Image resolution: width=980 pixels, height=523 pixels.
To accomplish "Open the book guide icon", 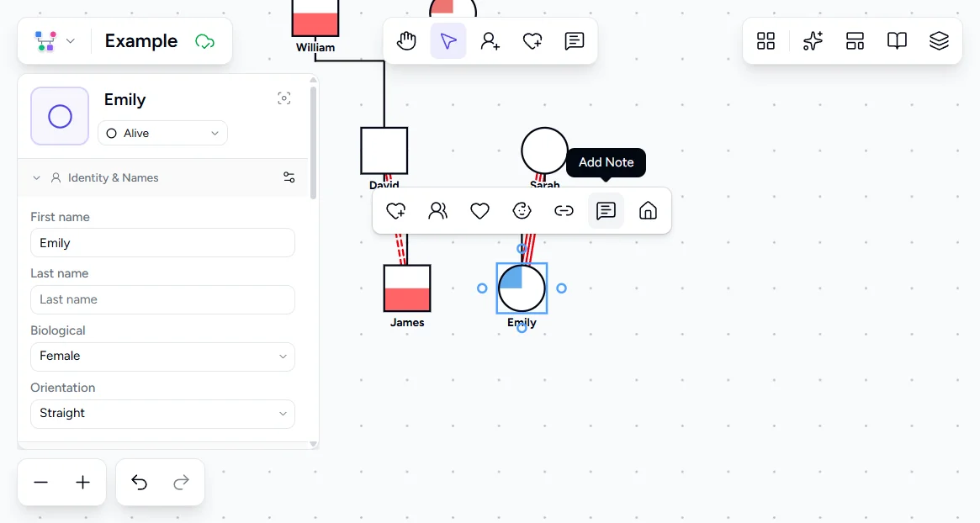I will [897, 41].
